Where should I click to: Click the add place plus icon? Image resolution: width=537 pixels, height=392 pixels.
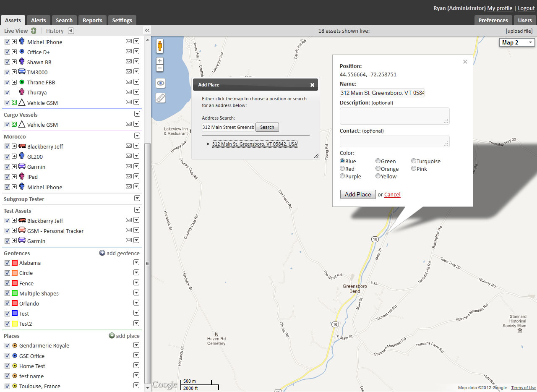coord(111,335)
